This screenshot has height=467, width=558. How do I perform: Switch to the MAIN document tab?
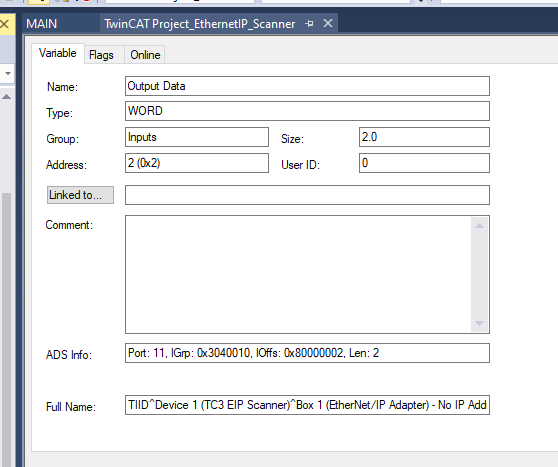click(42, 24)
